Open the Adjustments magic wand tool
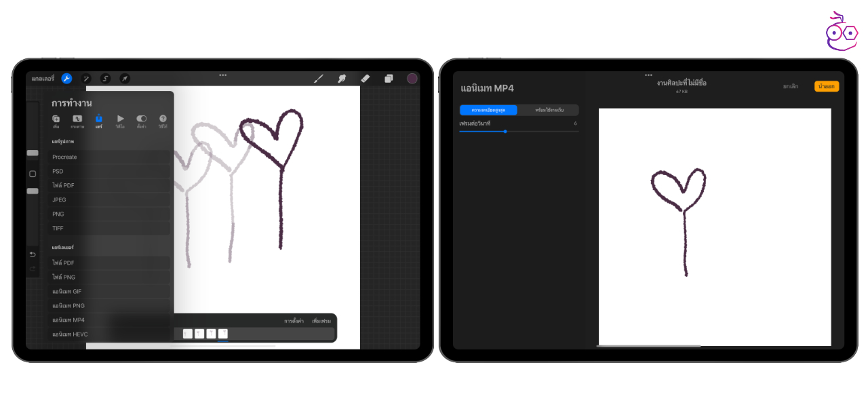The width and height of the screenshot is (868, 401). click(86, 79)
